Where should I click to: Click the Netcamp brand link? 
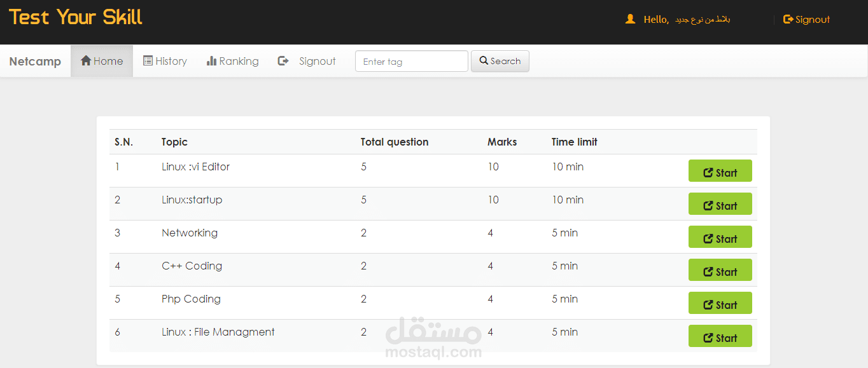[x=35, y=62]
